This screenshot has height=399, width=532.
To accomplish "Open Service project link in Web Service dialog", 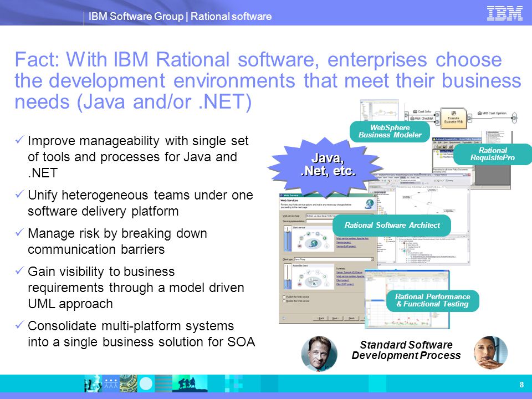I will [x=344, y=243].
